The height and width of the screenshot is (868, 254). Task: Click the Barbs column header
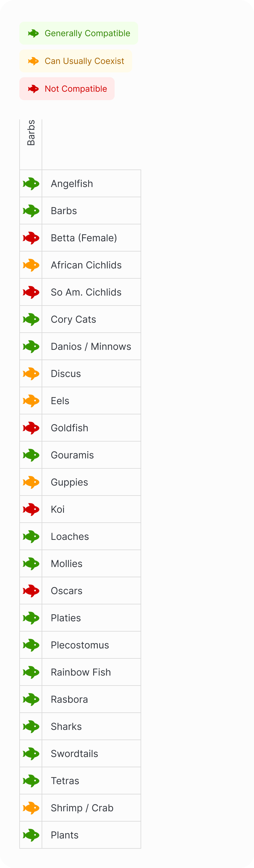click(31, 133)
